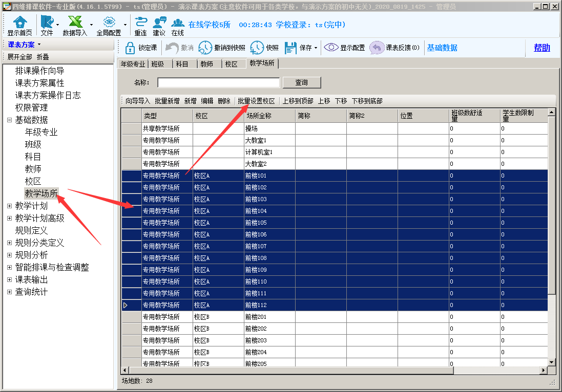
Task: Click the 名称 search input field
Action: [x=218, y=83]
